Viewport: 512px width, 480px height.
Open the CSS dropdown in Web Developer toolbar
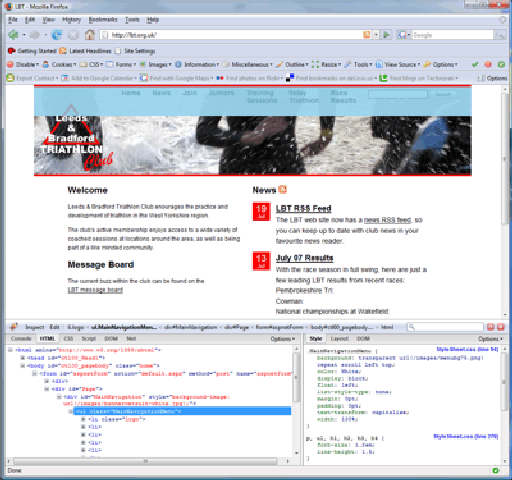pos(91,64)
